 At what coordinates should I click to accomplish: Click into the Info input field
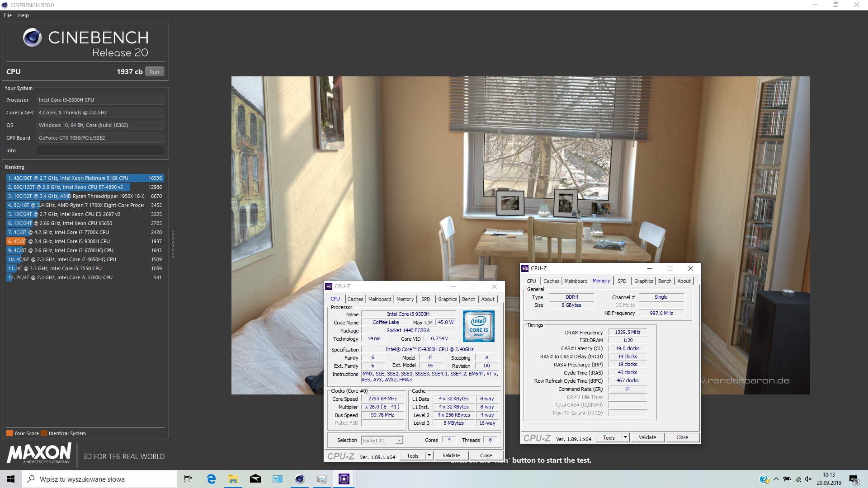(x=100, y=150)
